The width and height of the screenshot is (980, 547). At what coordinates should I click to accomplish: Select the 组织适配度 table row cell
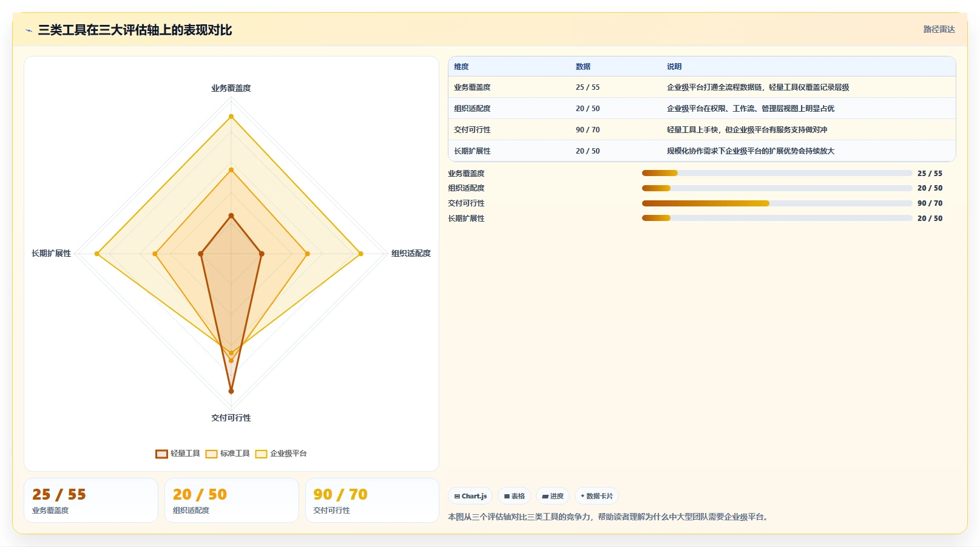click(472, 109)
